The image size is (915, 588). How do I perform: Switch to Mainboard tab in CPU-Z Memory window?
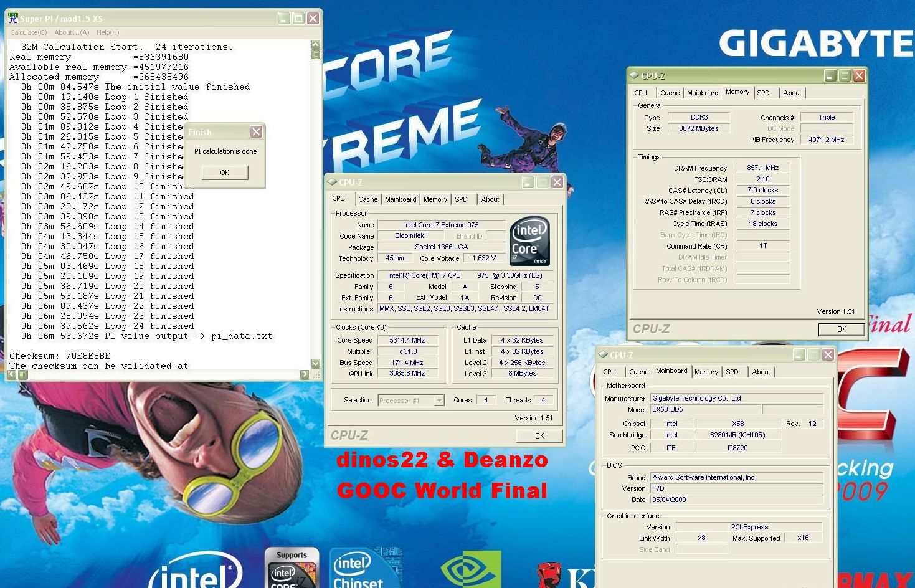703,93
